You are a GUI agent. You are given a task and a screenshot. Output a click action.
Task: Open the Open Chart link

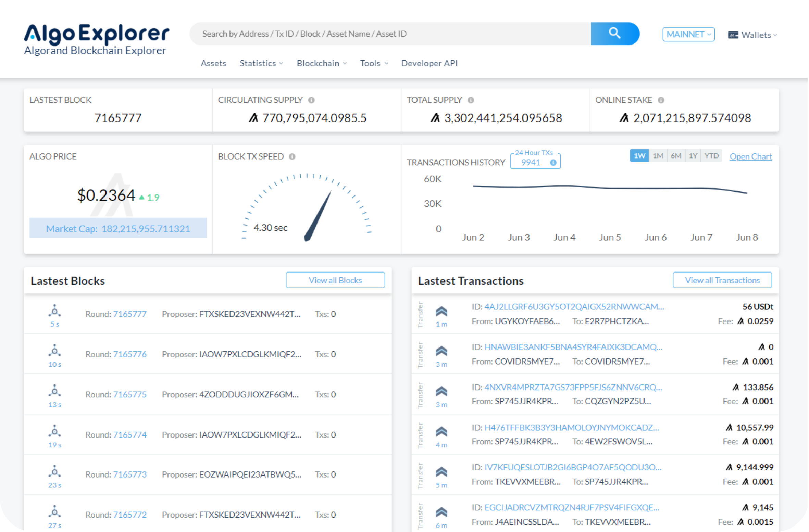point(750,156)
